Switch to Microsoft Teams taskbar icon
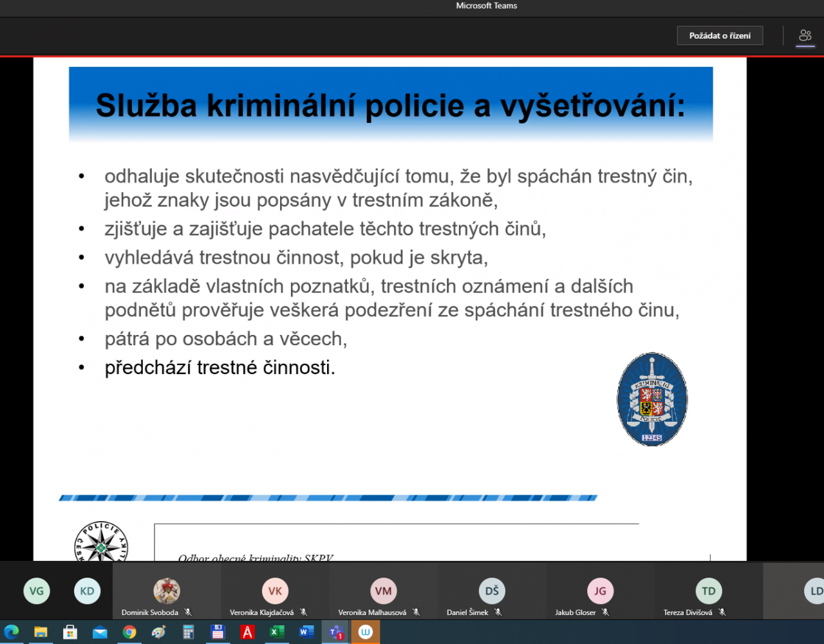The height and width of the screenshot is (644, 824). (x=335, y=632)
